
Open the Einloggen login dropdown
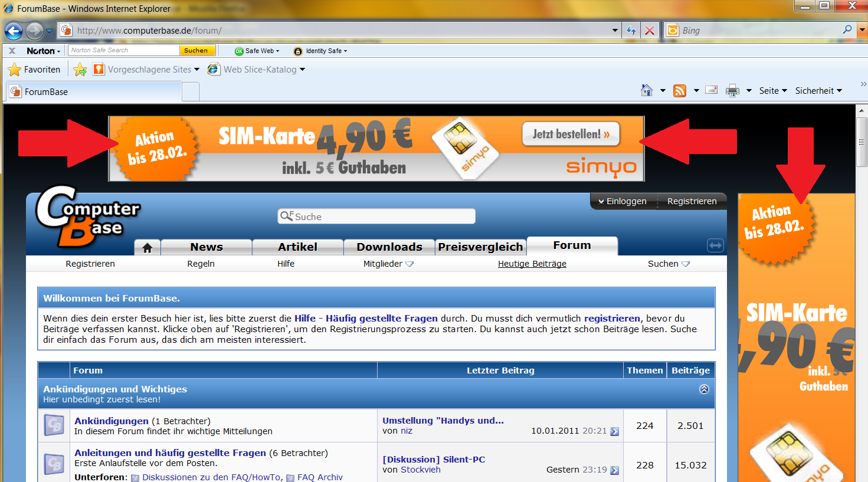pyautogui.click(x=622, y=201)
